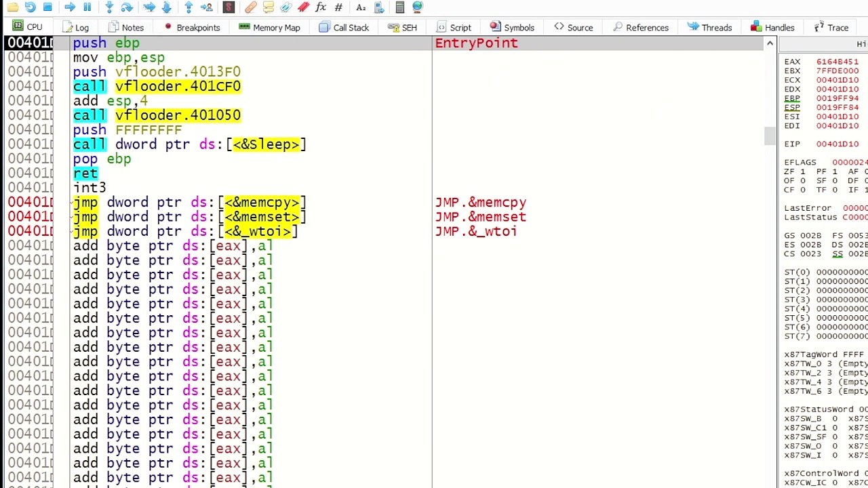Switch to the Script tab

(454, 27)
